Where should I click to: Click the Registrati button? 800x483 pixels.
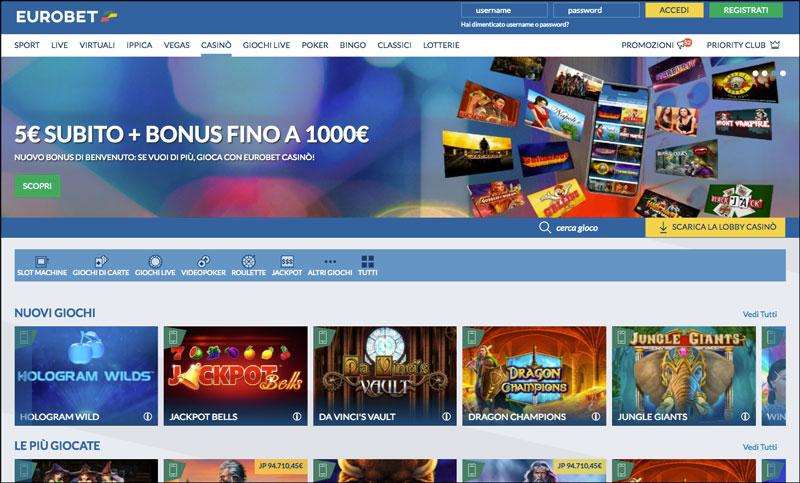coord(746,10)
